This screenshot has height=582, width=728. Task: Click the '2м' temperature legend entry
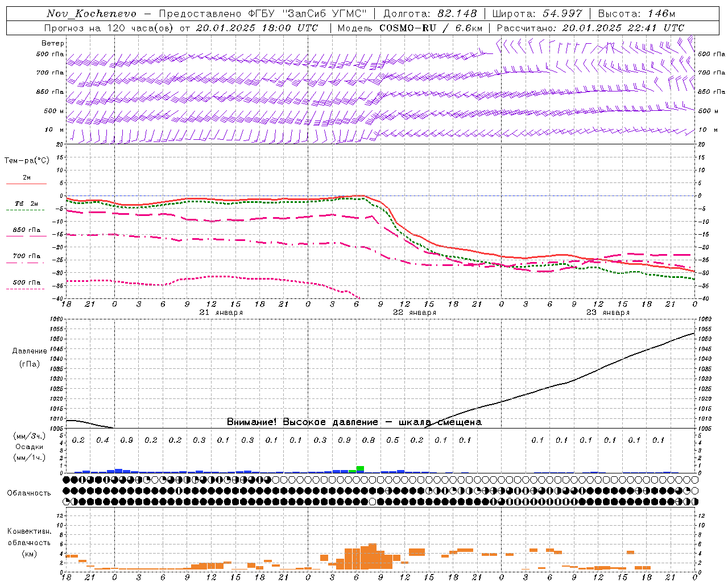point(27,177)
